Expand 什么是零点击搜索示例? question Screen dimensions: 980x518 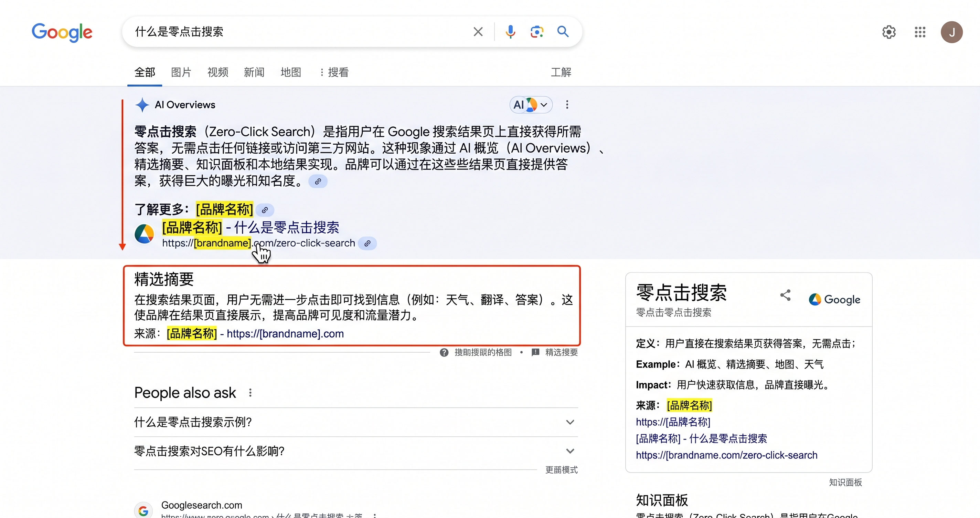(356, 422)
